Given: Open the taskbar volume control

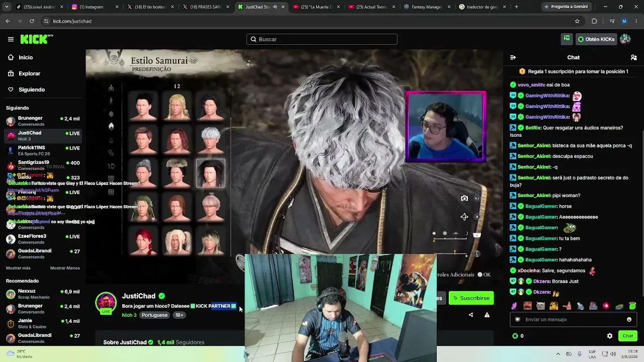Looking at the screenshot, I should (613, 354).
